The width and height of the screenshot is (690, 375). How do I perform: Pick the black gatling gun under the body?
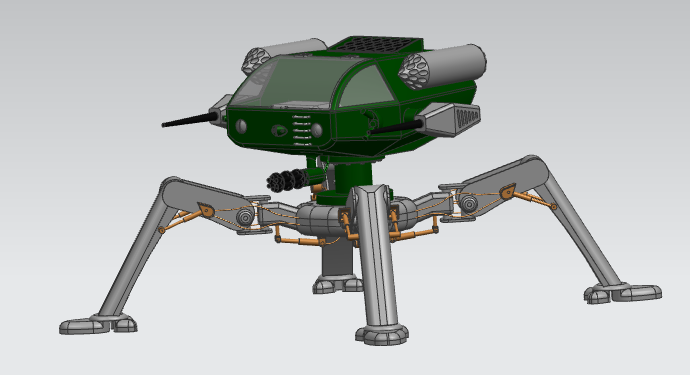(289, 180)
